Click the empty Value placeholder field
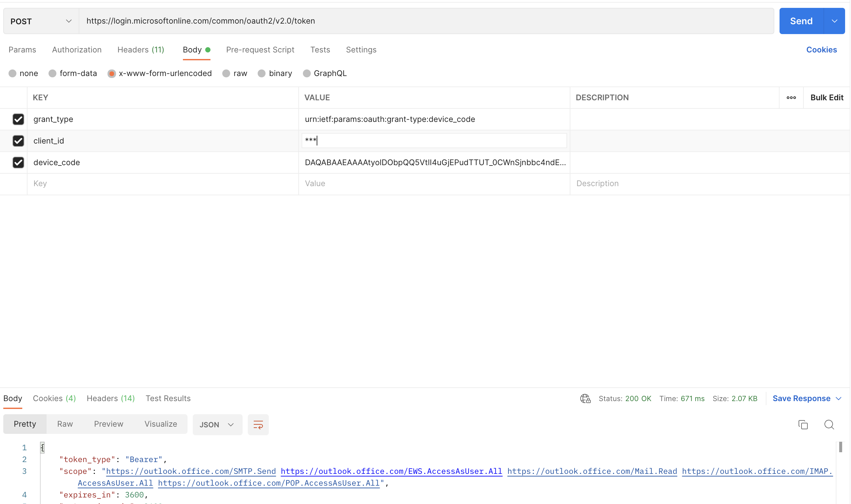The height and width of the screenshot is (504, 851). coord(434,184)
